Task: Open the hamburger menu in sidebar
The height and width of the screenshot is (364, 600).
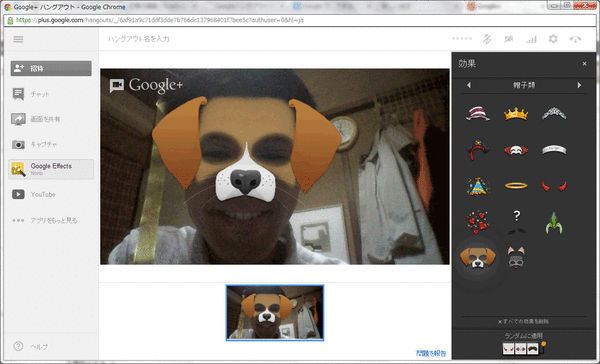Action: click(x=18, y=39)
